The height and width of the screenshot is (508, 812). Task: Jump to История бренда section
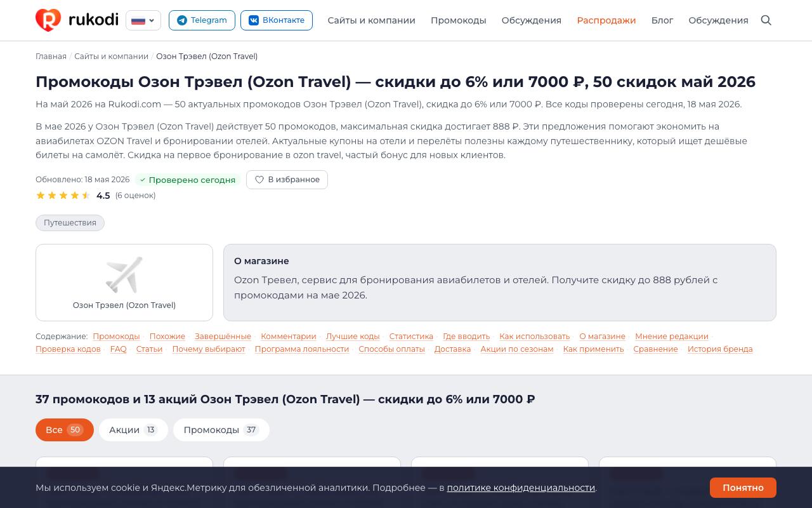pos(720,349)
